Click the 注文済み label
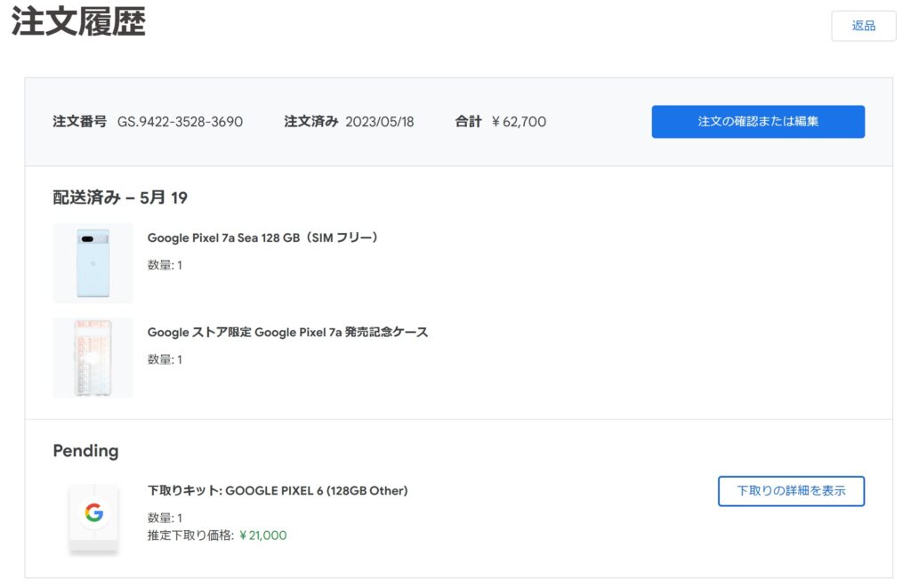Image resolution: width=911 pixels, height=588 pixels. tap(310, 122)
